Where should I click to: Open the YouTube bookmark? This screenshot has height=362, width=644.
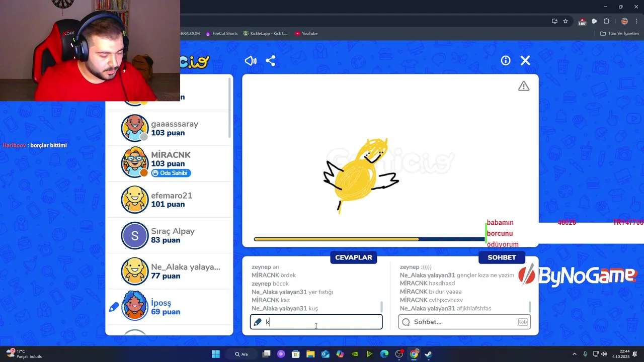(306, 34)
